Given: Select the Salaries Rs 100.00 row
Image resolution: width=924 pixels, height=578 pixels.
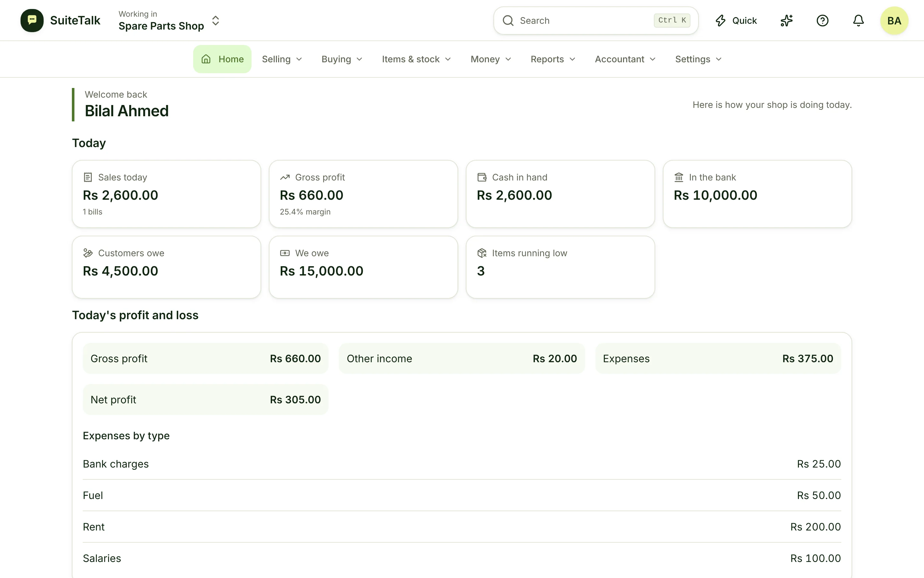Looking at the screenshot, I should click(x=462, y=558).
